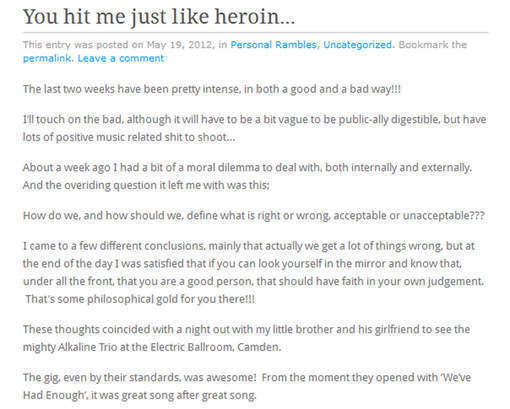Viewport: 510px width, 409px height.
Task: Click the May 19, 2012 post date
Action: [x=179, y=45]
